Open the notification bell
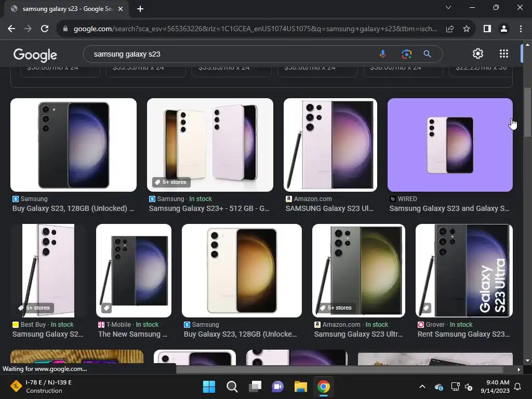Viewport: 532px width, 399px height. click(518, 387)
